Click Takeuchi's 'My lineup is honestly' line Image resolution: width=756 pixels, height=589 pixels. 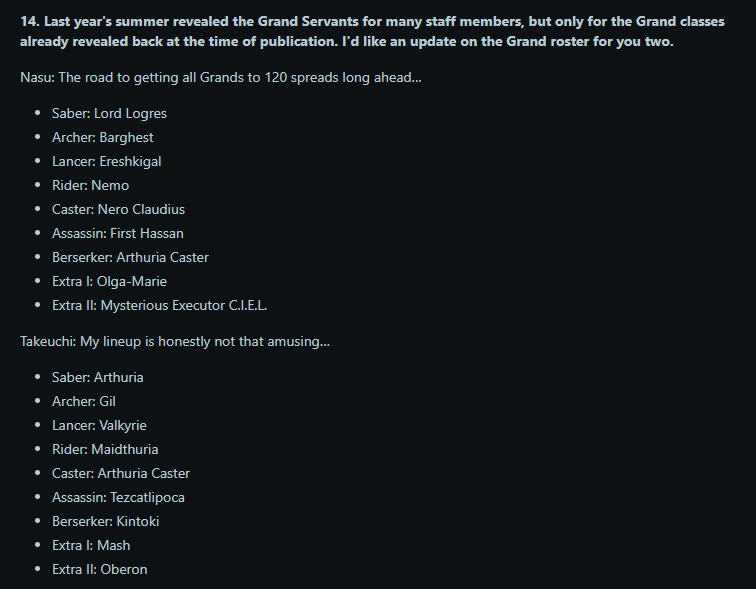coord(175,341)
